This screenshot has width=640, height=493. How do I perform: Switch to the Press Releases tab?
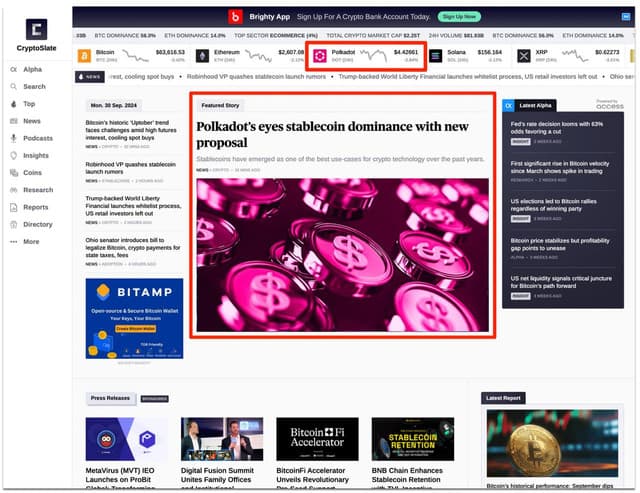110,398
